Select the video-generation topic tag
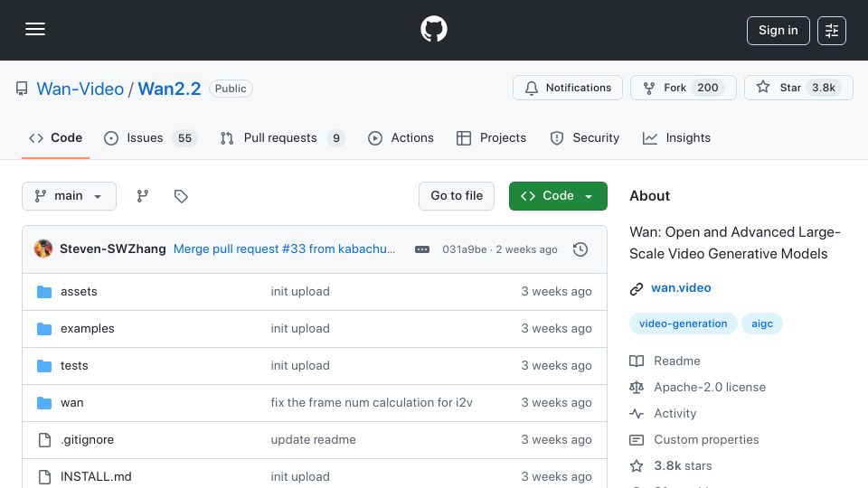The width and height of the screenshot is (868, 488). (684, 324)
